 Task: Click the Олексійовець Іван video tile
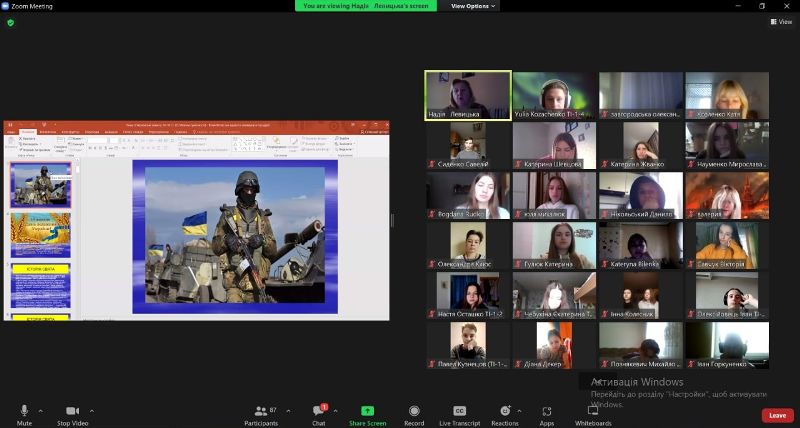click(x=727, y=295)
